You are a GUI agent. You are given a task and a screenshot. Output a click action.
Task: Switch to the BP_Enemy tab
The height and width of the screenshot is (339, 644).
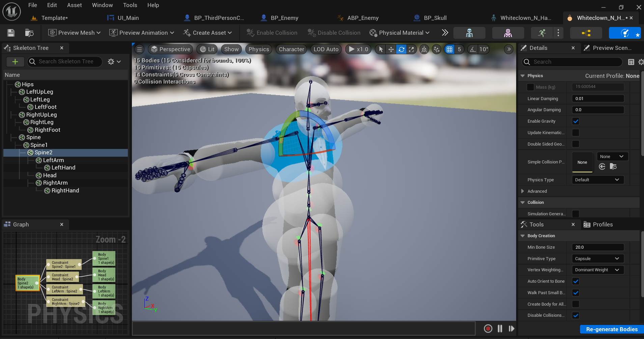[x=284, y=18]
